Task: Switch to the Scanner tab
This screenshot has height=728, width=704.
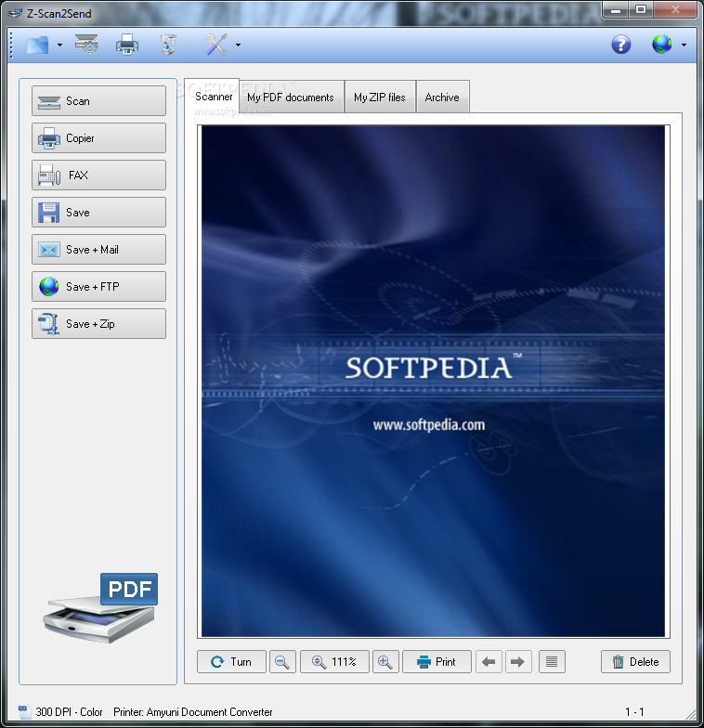Action: (212, 97)
